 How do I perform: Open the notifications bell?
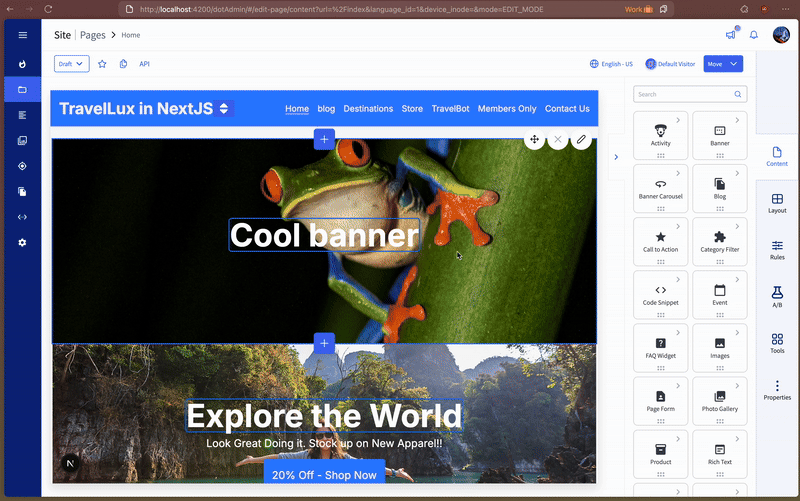[x=754, y=35]
